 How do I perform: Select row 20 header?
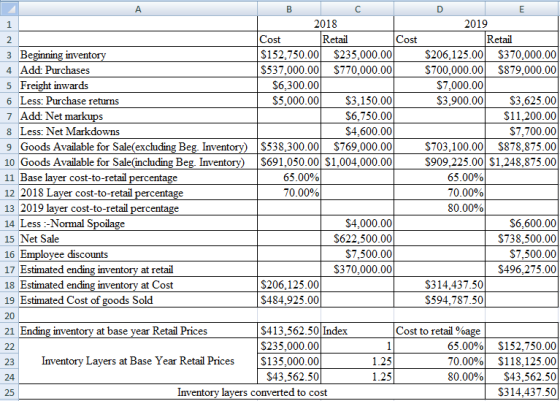coord(9,315)
